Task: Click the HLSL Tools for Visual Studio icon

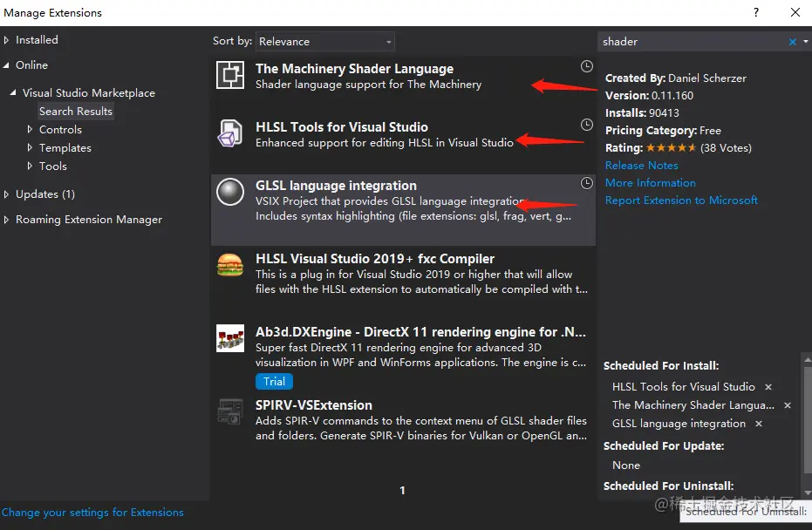Action: coord(230,133)
